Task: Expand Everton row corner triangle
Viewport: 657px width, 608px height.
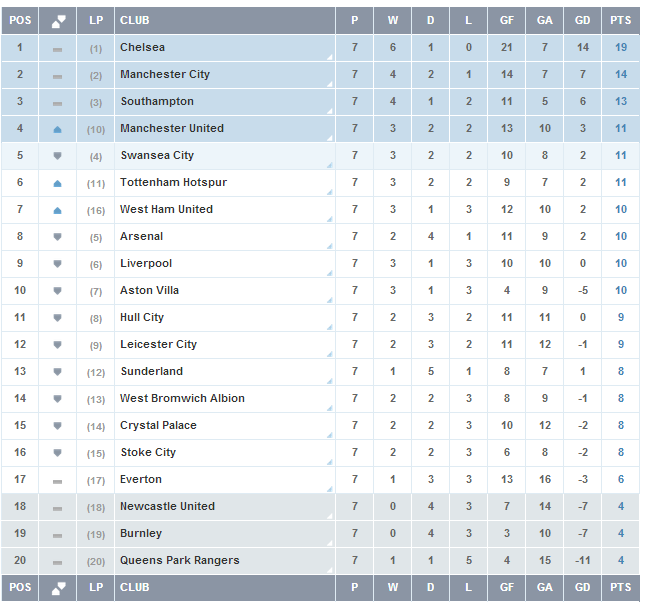Action: pos(330,489)
